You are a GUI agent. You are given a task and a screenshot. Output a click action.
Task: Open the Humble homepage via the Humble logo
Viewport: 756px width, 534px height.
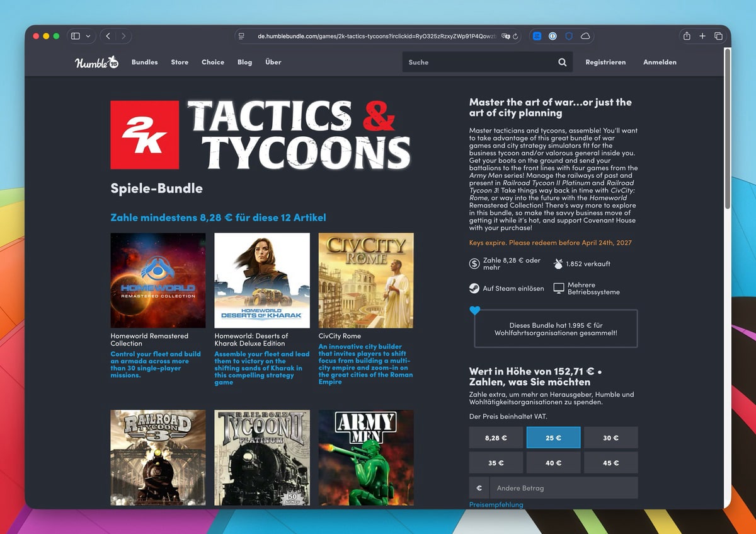(95, 62)
